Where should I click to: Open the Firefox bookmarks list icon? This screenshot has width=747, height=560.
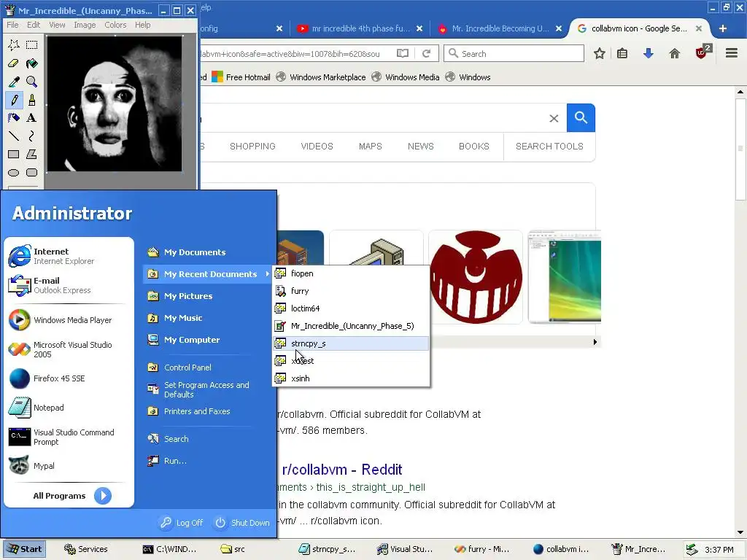click(622, 53)
